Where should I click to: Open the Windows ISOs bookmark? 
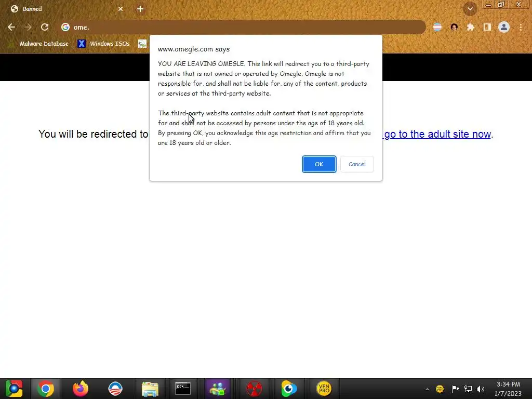[104, 44]
